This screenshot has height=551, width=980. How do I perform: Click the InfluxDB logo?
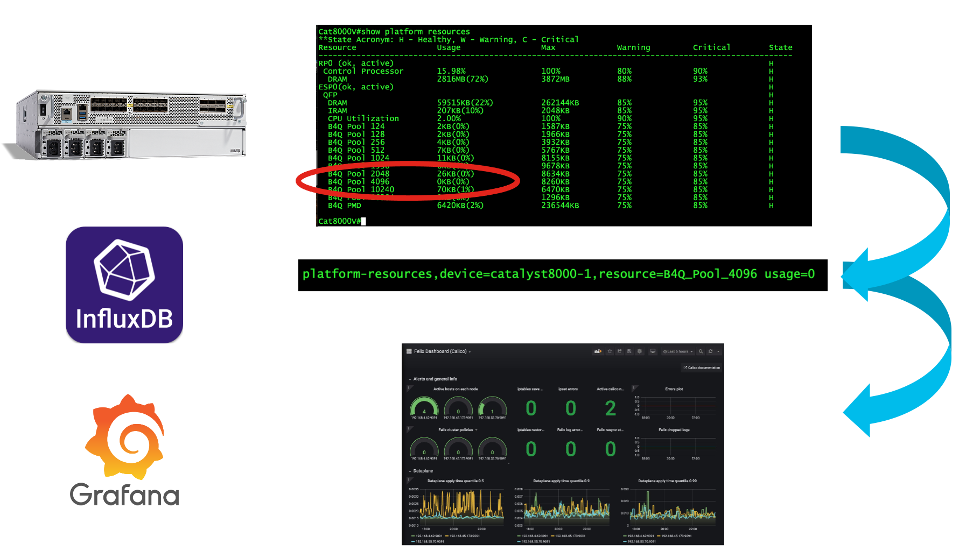click(124, 285)
